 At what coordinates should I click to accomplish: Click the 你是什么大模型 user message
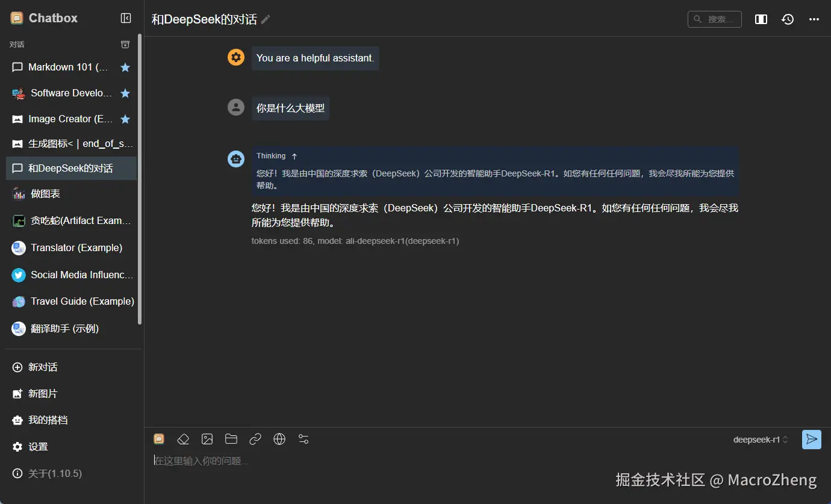pyautogui.click(x=290, y=108)
